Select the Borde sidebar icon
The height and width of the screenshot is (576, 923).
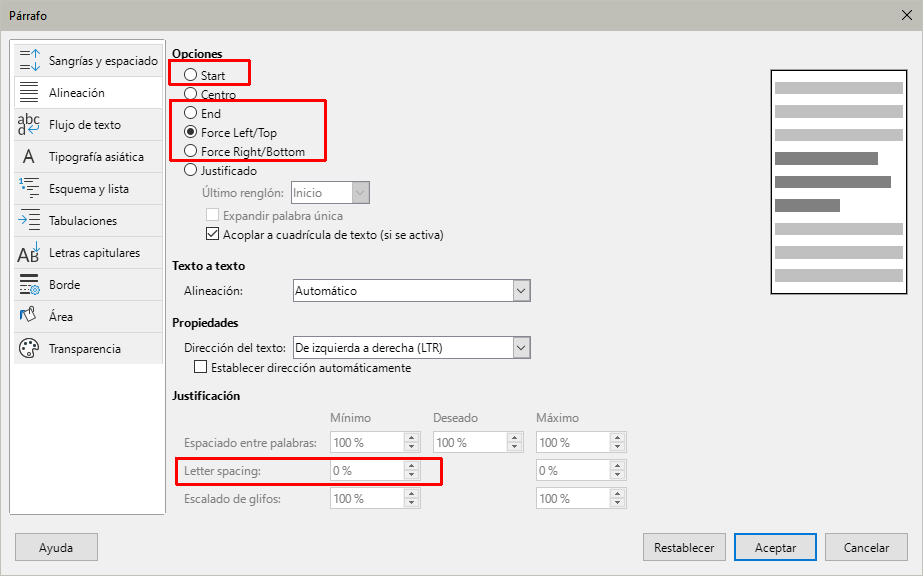tap(29, 285)
